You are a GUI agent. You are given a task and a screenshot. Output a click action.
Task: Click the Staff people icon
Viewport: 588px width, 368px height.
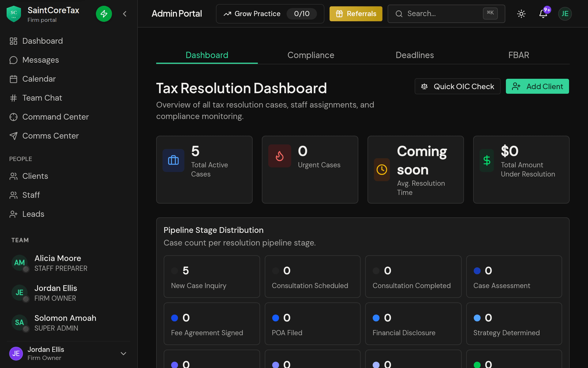point(13,195)
